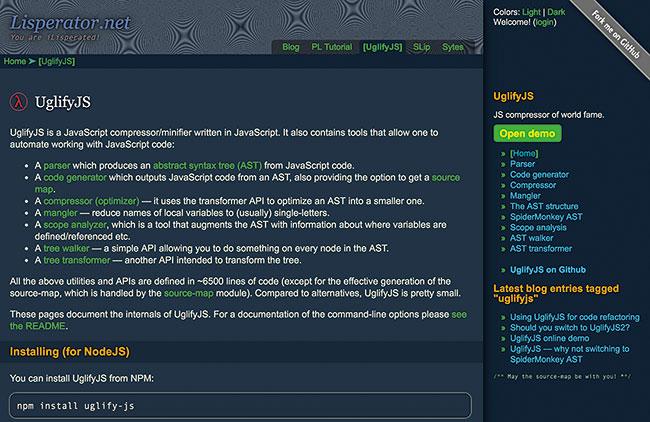The height and width of the screenshot is (422, 650).
Task: Open the 'mangler' link in article
Action: point(61,213)
